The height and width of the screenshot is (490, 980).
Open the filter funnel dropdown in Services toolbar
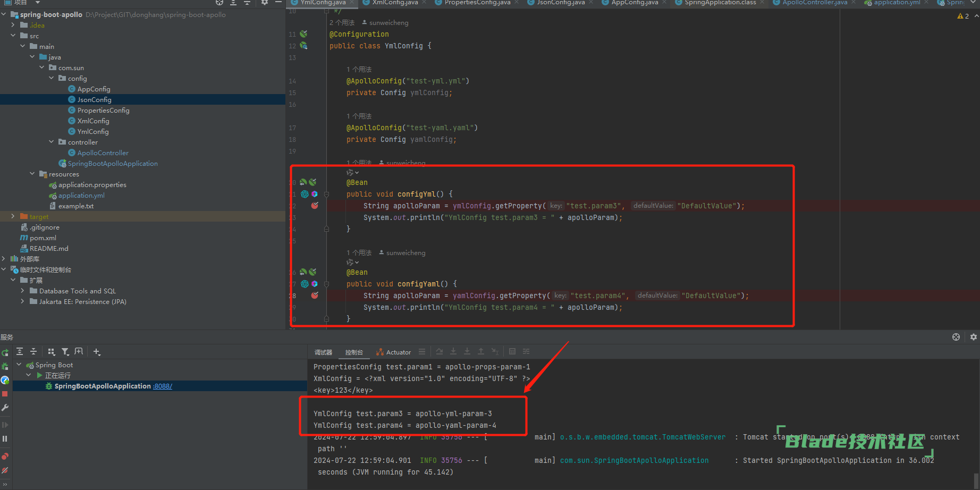tap(65, 351)
